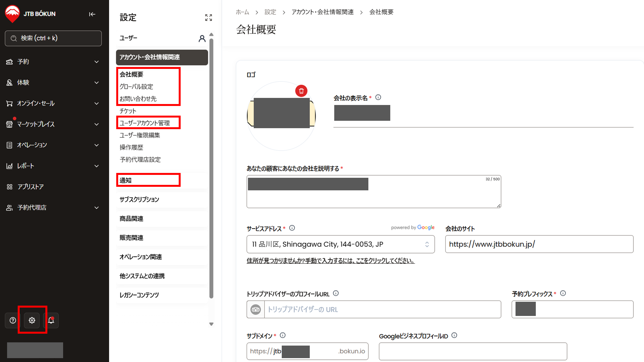Viewport: 644px width, 362px height.
Task: Open ユーザーアカウント管理 menu item
Action: tap(145, 123)
